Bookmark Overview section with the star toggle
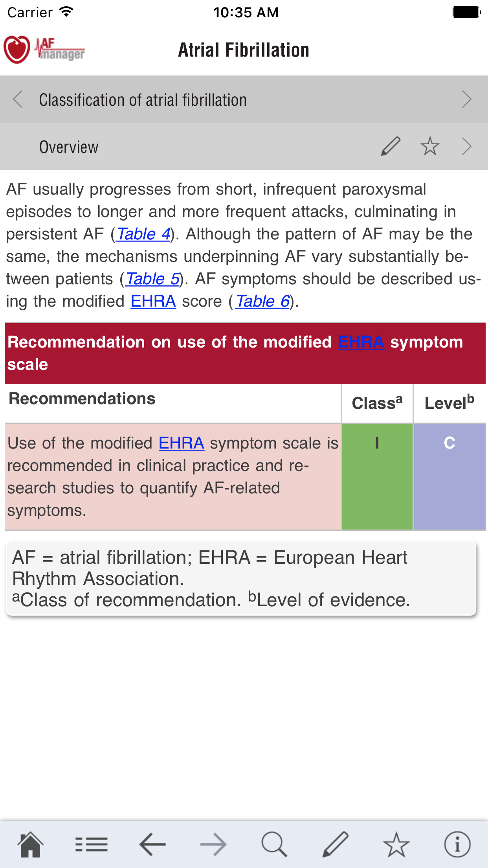The height and width of the screenshot is (868, 488). pyautogui.click(x=430, y=146)
